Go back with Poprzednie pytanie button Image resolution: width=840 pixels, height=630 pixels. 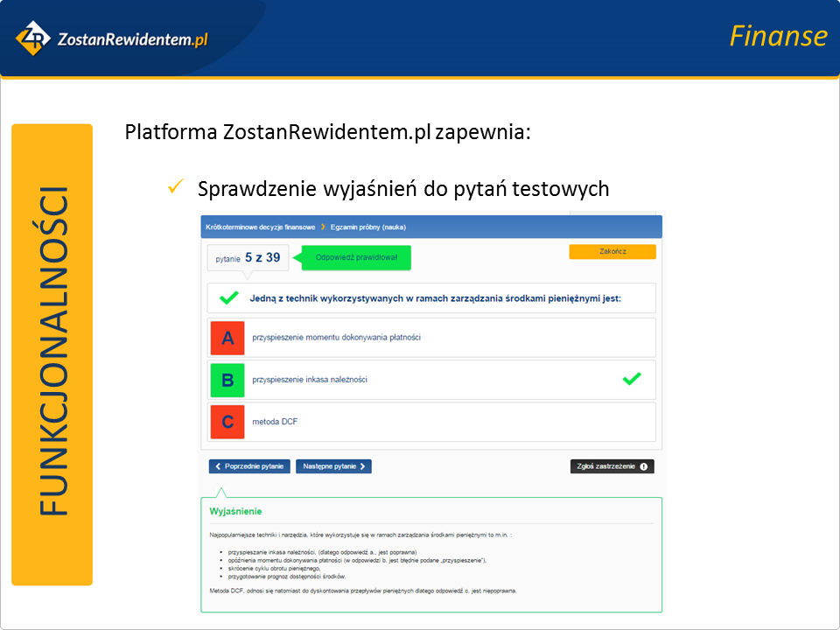tap(249, 467)
